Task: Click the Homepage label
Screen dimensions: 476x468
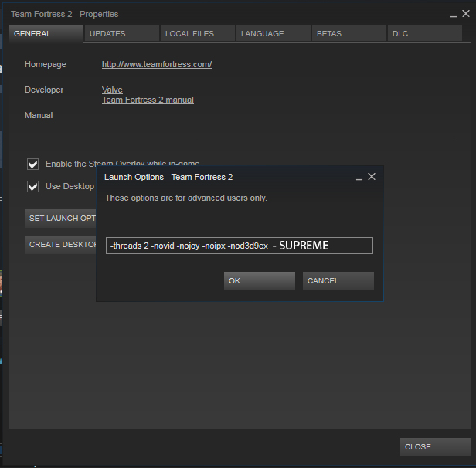Action: pyautogui.click(x=46, y=64)
